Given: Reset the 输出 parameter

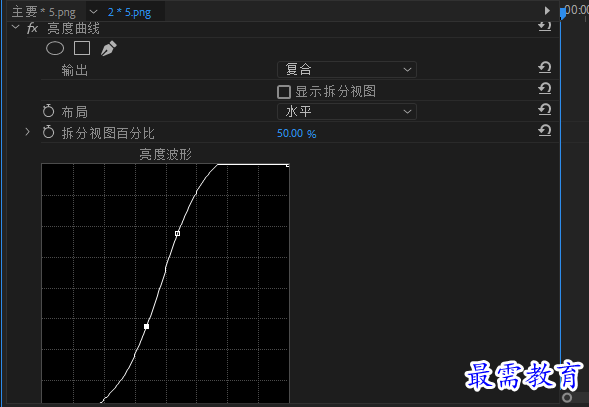Looking at the screenshot, I should click(x=544, y=68).
